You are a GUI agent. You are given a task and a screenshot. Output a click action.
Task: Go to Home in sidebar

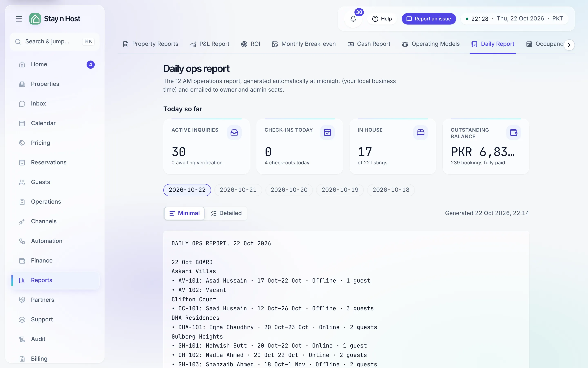tap(55, 64)
